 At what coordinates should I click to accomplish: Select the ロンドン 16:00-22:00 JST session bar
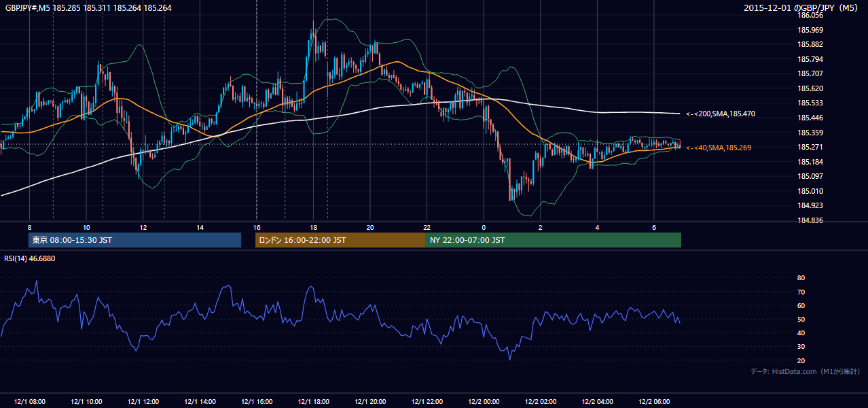click(x=340, y=240)
